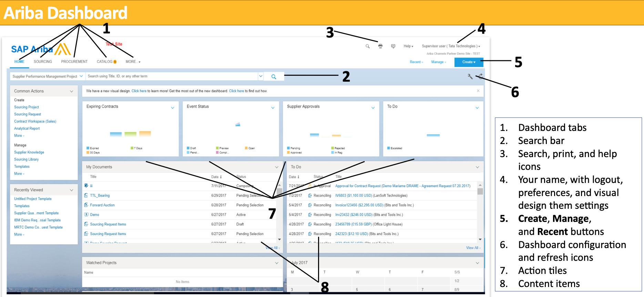Click scroll down arrow of My Documents
The height and width of the screenshot is (297, 644).
[279, 239]
